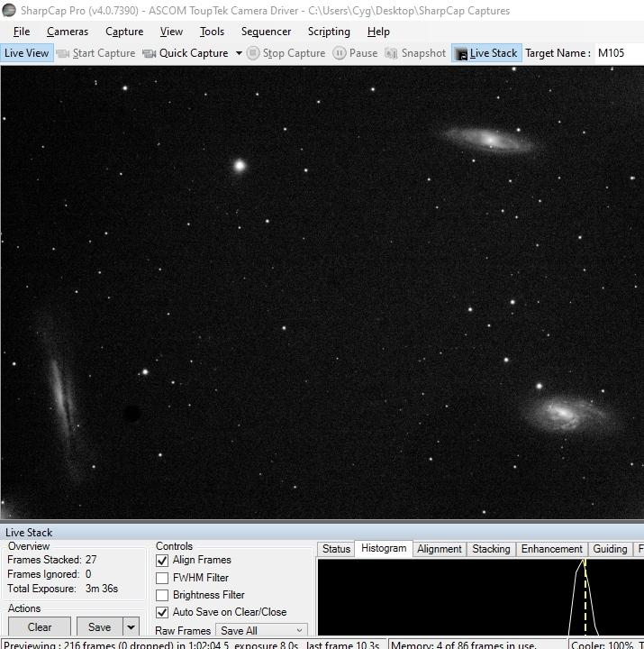Image resolution: width=644 pixels, height=649 pixels.
Task: Click the Cooler 100% status text
Action: [602, 644]
